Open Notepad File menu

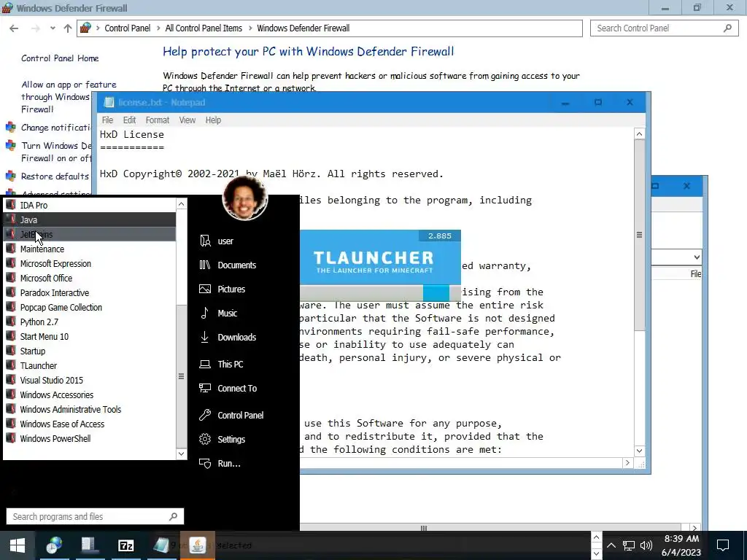click(107, 120)
